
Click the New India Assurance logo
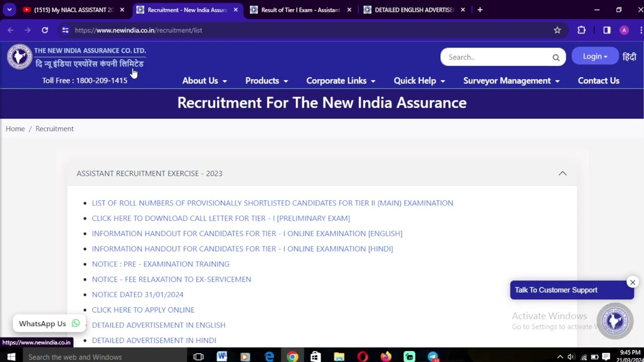(20, 57)
